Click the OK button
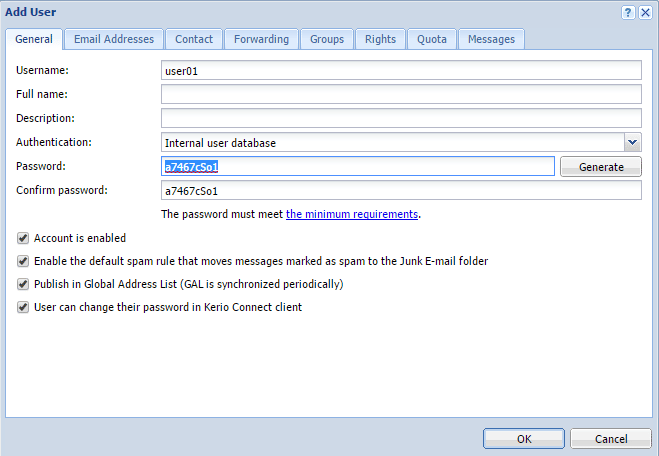This screenshot has width=659, height=456. [x=524, y=439]
